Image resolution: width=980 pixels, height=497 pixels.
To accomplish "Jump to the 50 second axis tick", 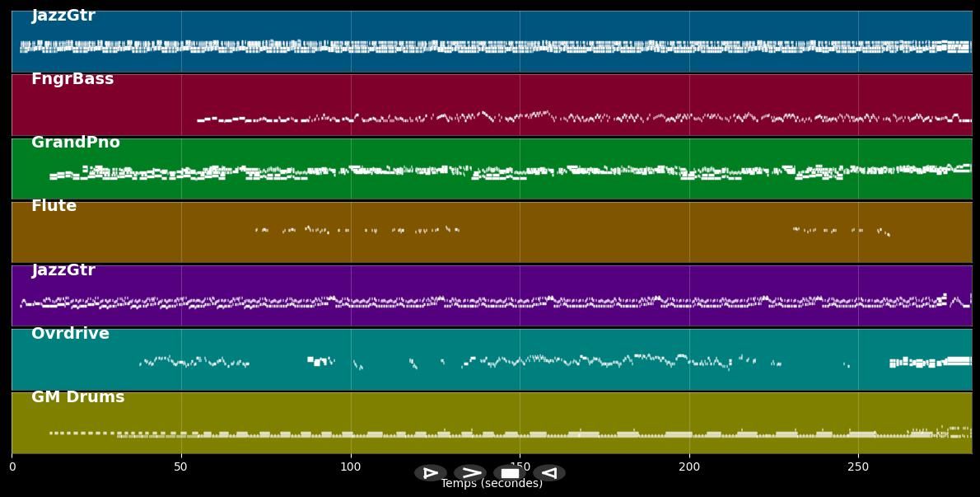I will (181, 467).
